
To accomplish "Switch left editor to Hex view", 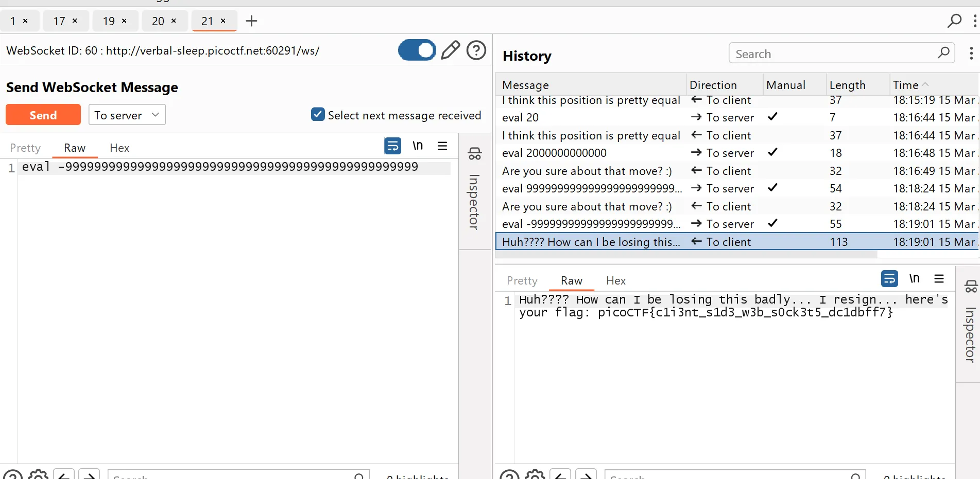I will (119, 148).
